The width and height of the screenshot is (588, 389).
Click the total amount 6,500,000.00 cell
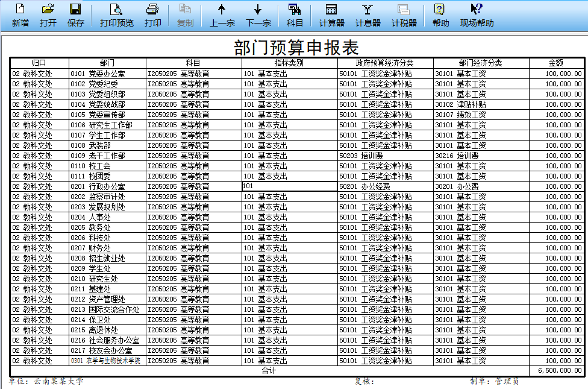click(x=556, y=371)
